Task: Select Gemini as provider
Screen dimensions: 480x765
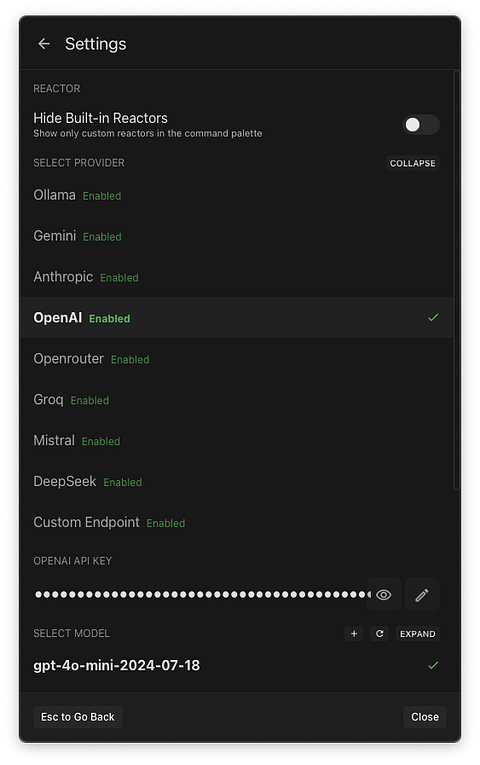Action: (237, 236)
